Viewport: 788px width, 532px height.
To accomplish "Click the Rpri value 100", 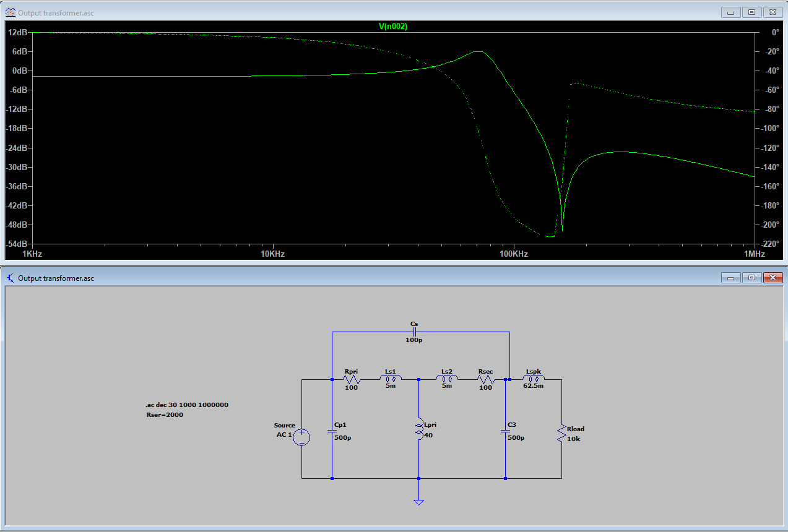I will pos(352,388).
